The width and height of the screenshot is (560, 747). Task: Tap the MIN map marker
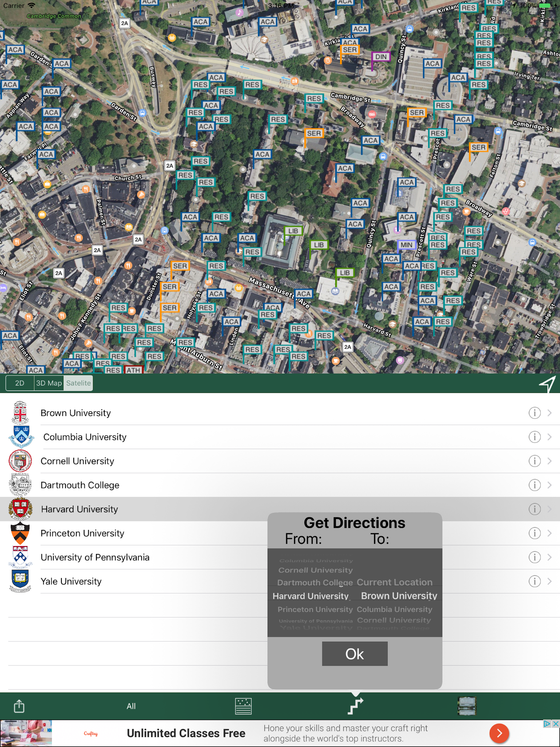[x=406, y=245]
